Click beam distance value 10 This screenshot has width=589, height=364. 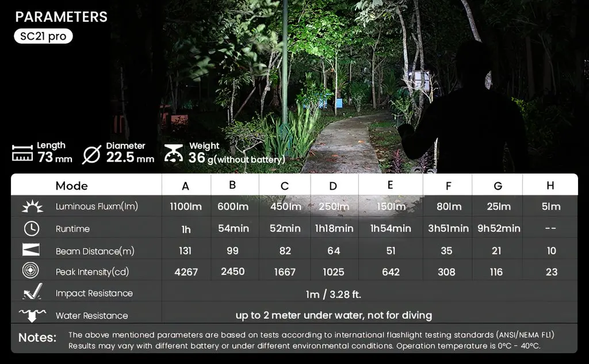click(x=551, y=251)
